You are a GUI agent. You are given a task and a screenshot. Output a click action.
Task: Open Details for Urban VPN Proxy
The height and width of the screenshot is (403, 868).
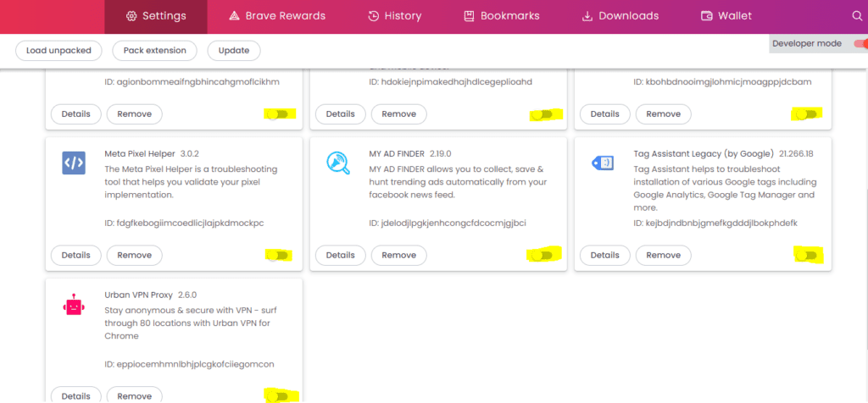(x=75, y=395)
